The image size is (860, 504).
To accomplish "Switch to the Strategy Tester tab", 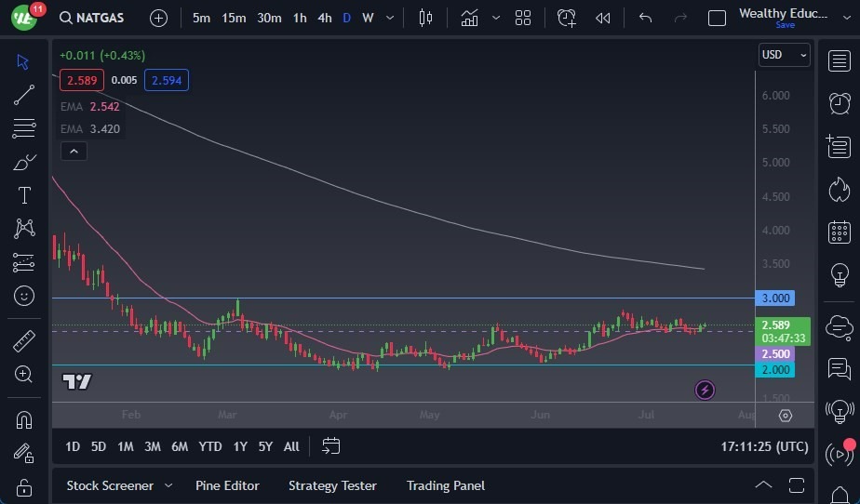I will [332, 485].
